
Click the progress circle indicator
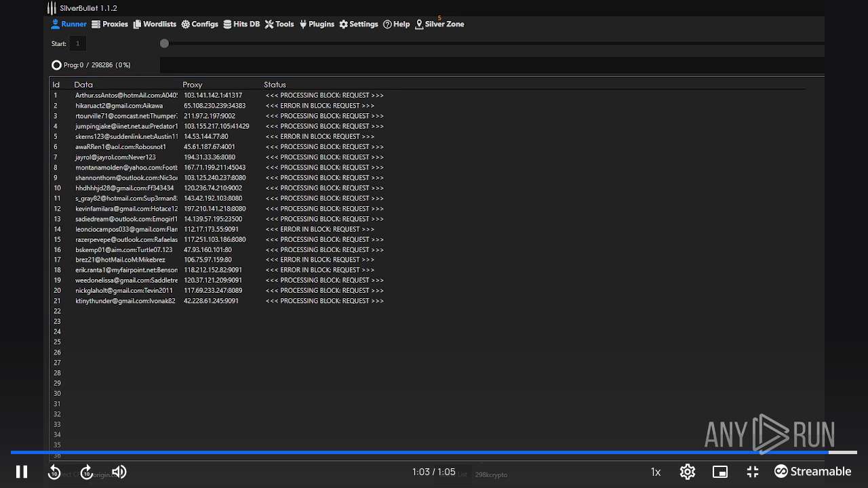(56, 65)
